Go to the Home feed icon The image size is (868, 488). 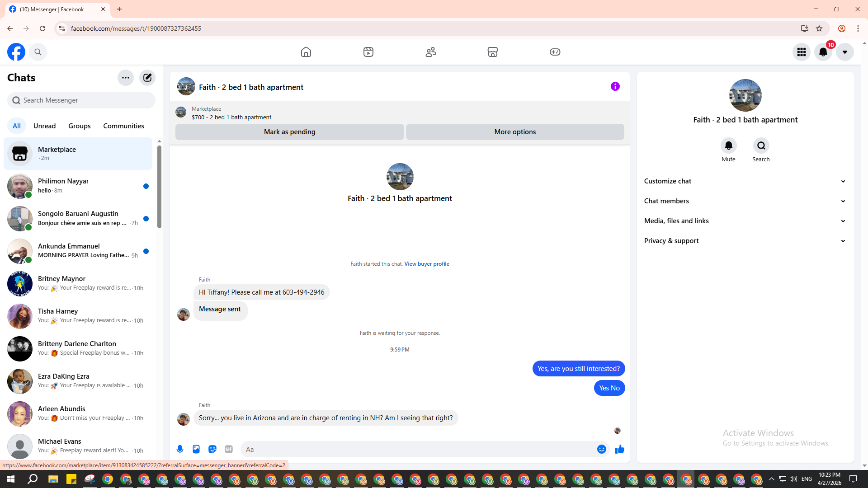click(x=306, y=52)
